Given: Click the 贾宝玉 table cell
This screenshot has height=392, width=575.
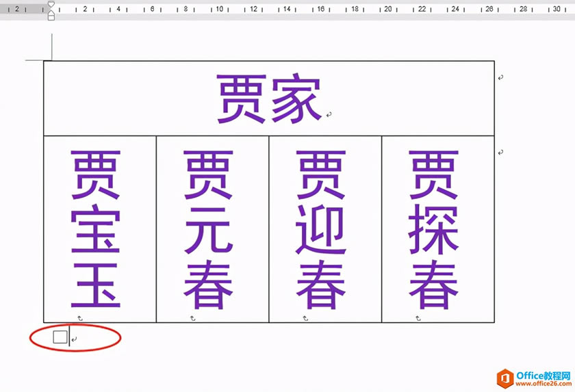Looking at the screenshot, I should [100, 229].
